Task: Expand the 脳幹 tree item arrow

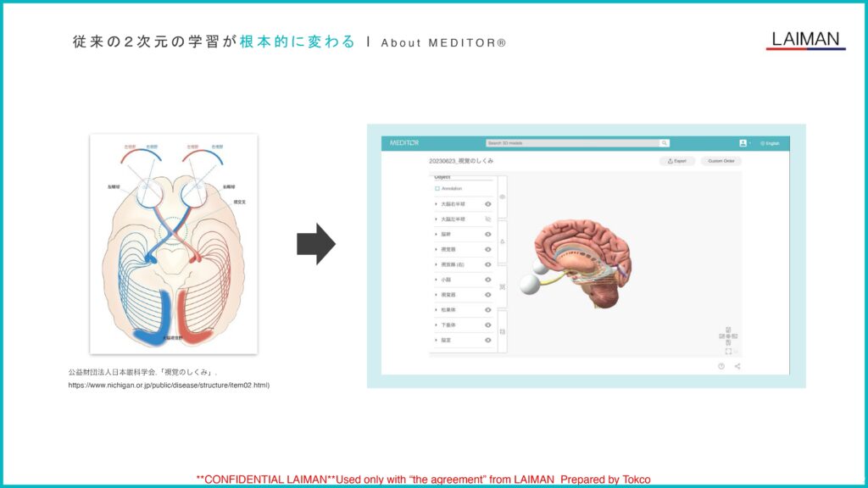Action: [437, 235]
